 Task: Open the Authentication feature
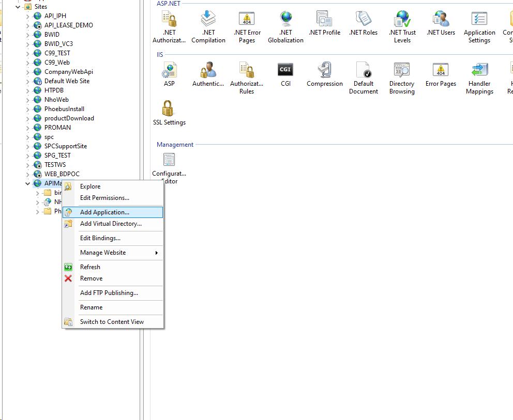[208, 74]
